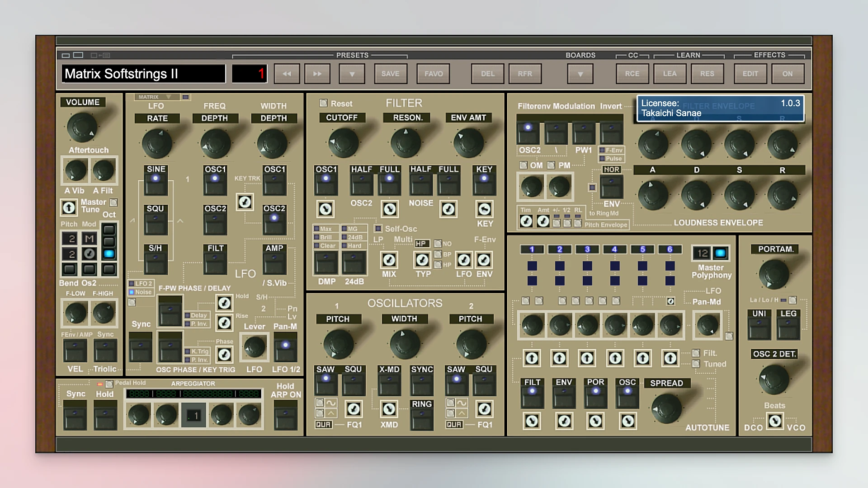The height and width of the screenshot is (488, 868).
Task: Select SAW waveform for oscillator 1
Action: click(325, 382)
